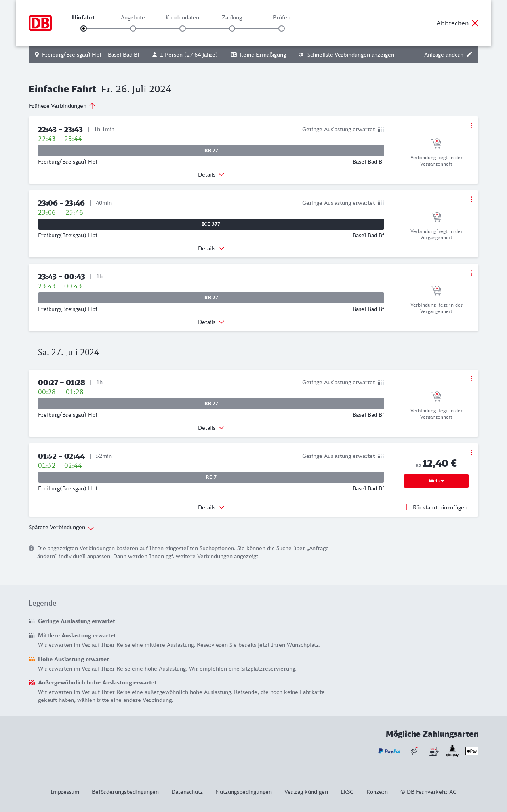Expand Details for the RE 7 connection
Viewport: 507px width, 812px height.
coord(211,507)
